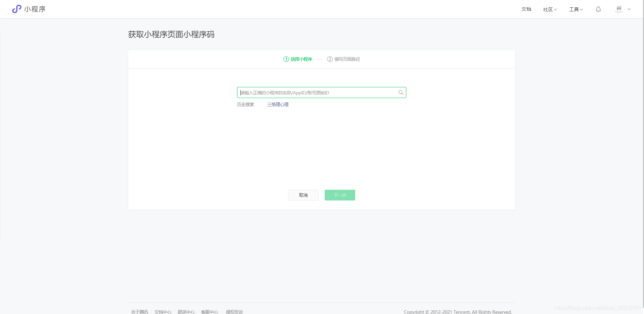
Task: Open the 客服中心 footer link
Action: pos(210,312)
